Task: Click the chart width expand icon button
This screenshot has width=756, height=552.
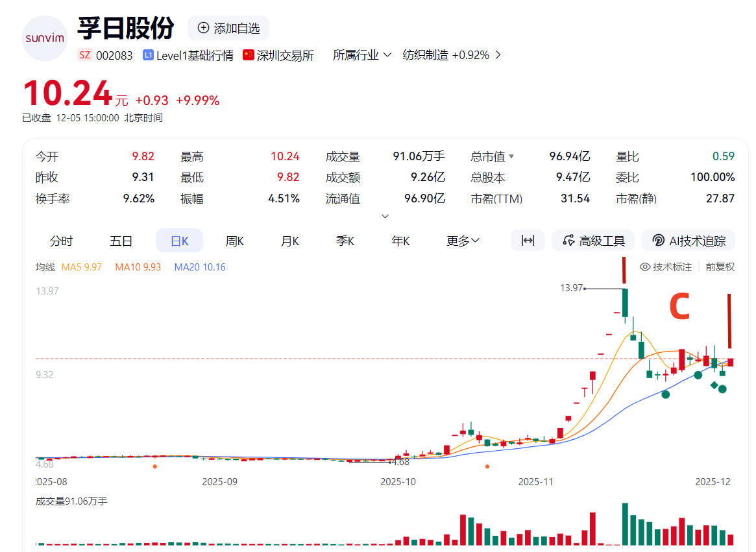Action: (x=528, y=240)
